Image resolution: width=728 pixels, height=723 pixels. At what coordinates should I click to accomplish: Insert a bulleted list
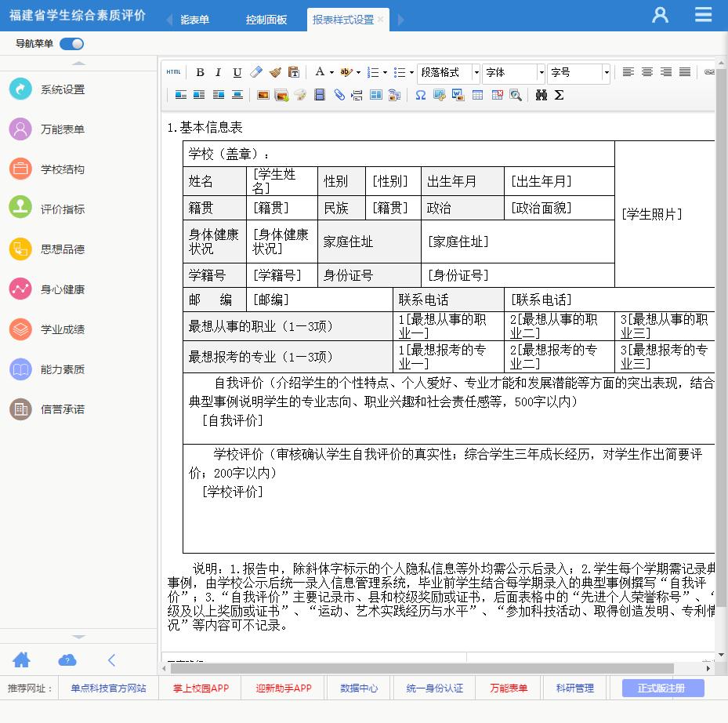tap(400, 72)
